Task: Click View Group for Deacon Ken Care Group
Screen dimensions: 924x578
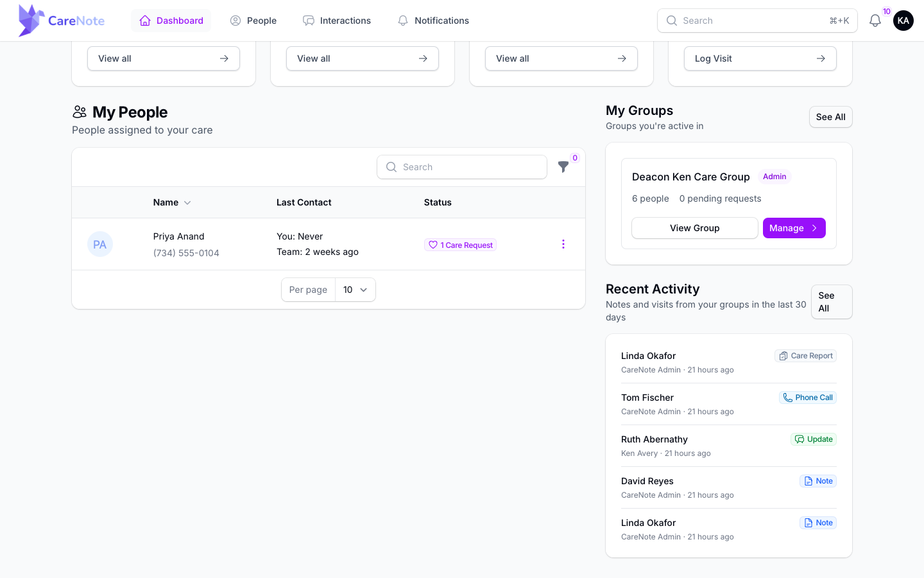Action: (x=695, y=228)
